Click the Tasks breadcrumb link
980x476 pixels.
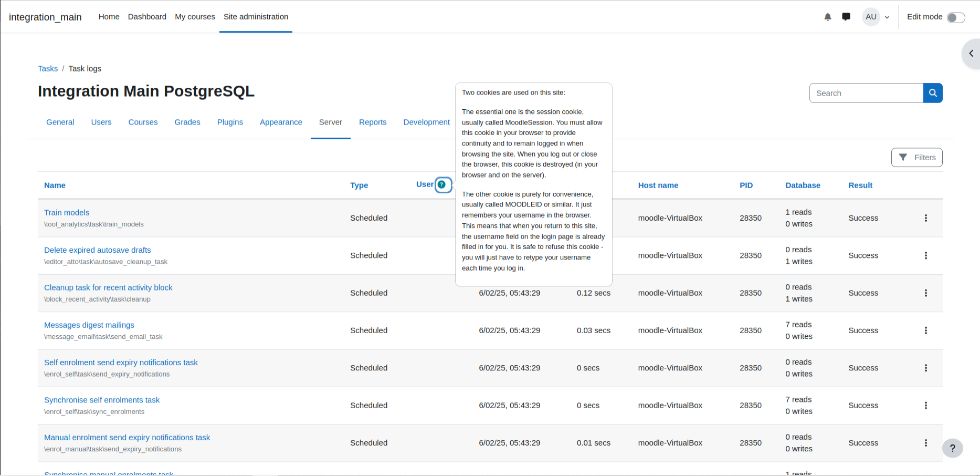(x=48, y=69)
